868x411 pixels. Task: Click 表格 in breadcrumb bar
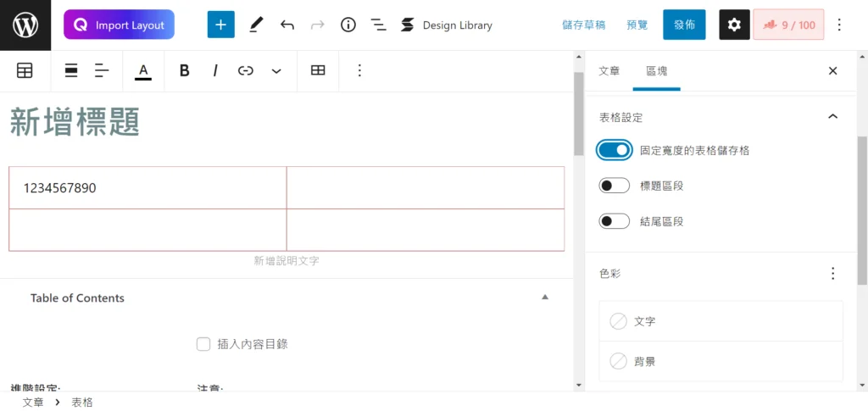pos(82,403)
